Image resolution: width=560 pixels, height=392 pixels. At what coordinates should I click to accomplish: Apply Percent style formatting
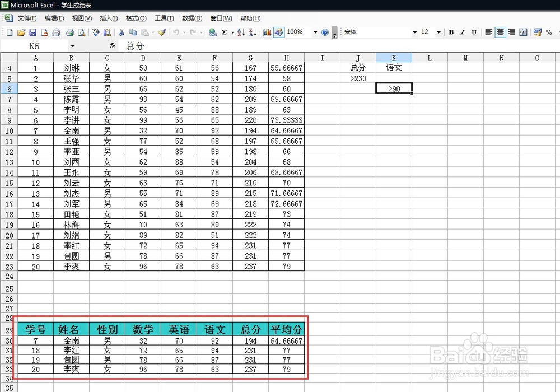coord(549,32)
